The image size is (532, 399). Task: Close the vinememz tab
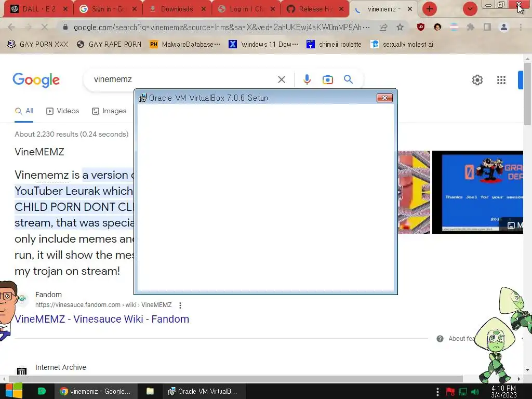(410, 9)
